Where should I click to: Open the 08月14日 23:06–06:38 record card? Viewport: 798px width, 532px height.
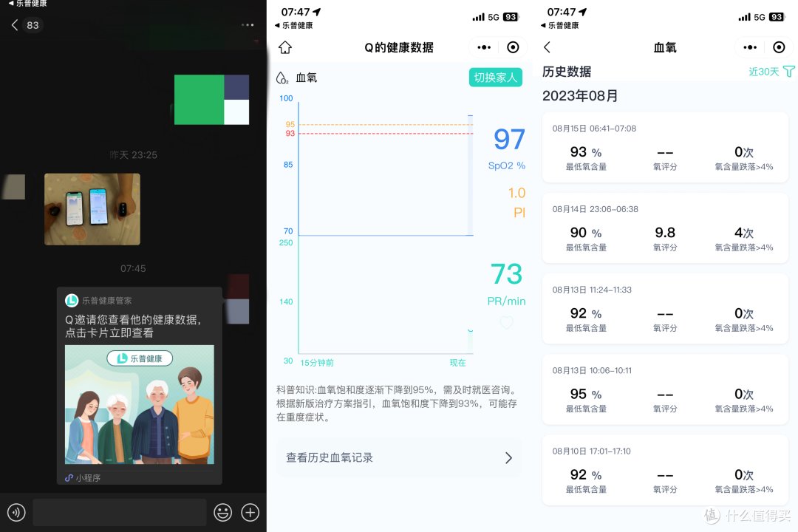pos(665,228)
